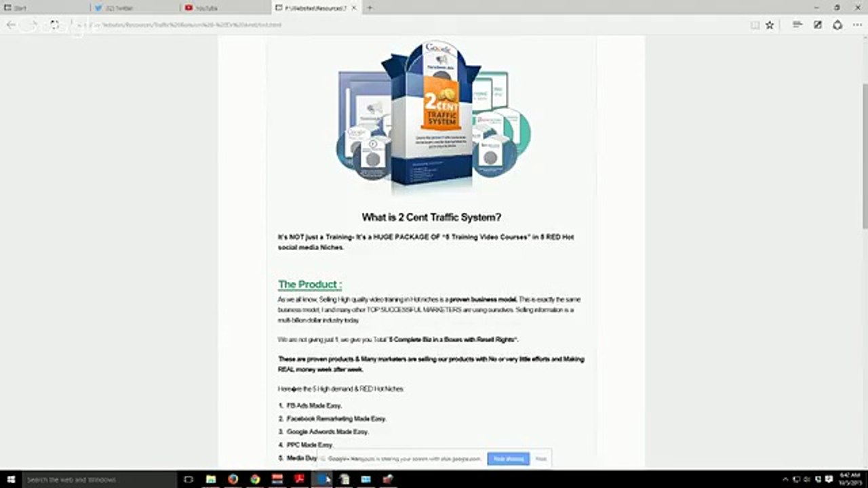Screen dimensions: 868x488
Task: Go back with the browser back arrow
Action: [x=11, y=24]
